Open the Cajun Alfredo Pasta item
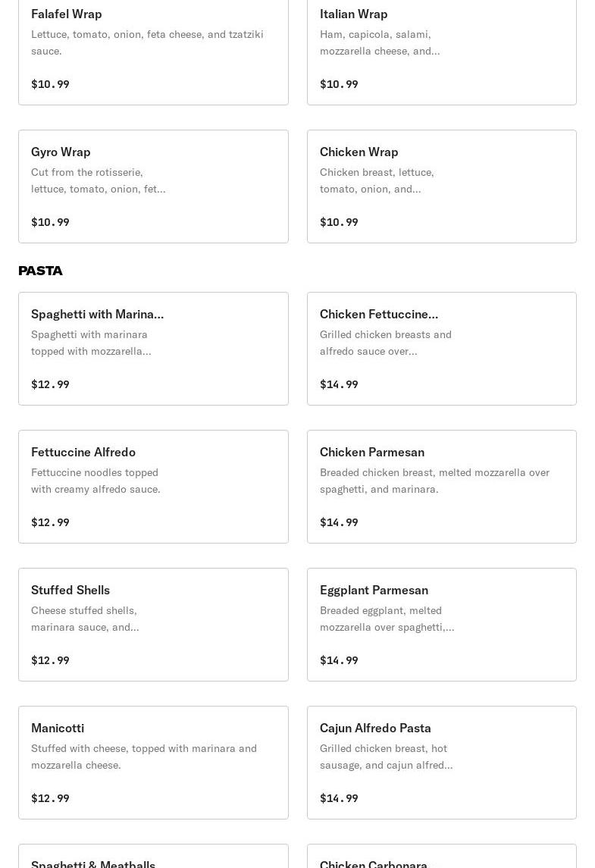Viewport: 595px width, 868px height. coord(441,763)
